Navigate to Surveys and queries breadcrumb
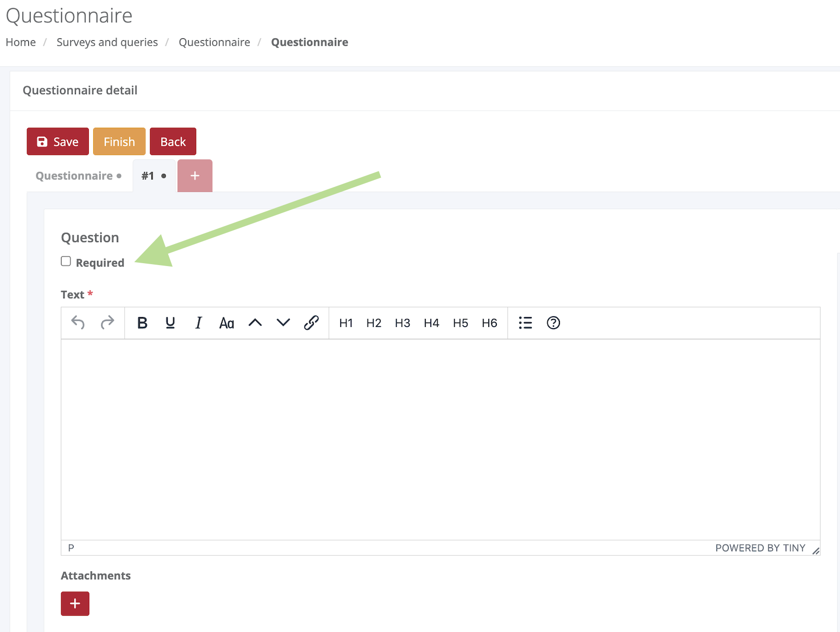 pyautogui.click(x=107, y=42)
